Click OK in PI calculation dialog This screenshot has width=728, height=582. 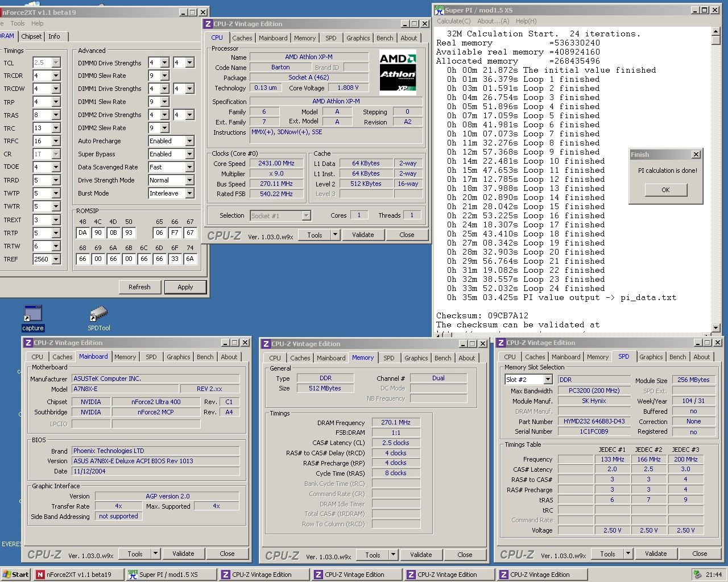[665, 190]
